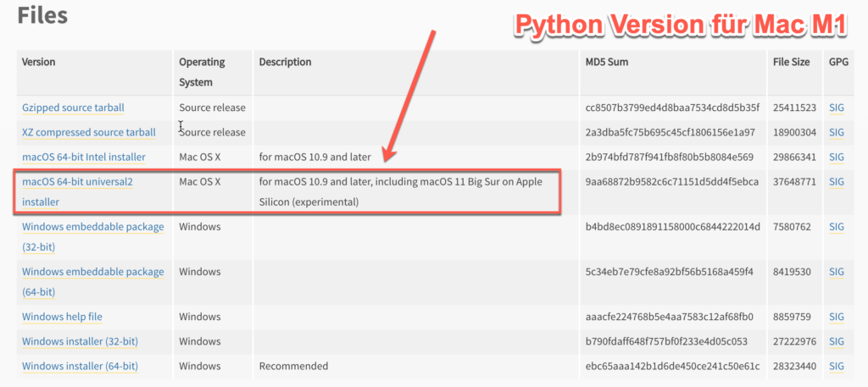
Task: Click 'Mac OS X' in Intel installer row
Action: (x=200, y=157)
